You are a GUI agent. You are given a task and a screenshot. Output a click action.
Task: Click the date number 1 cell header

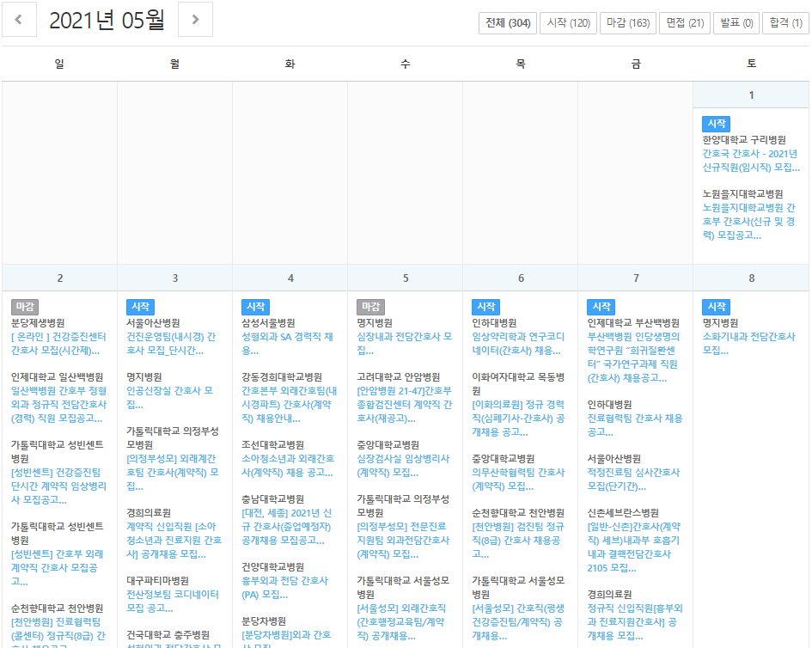[751, 95]
